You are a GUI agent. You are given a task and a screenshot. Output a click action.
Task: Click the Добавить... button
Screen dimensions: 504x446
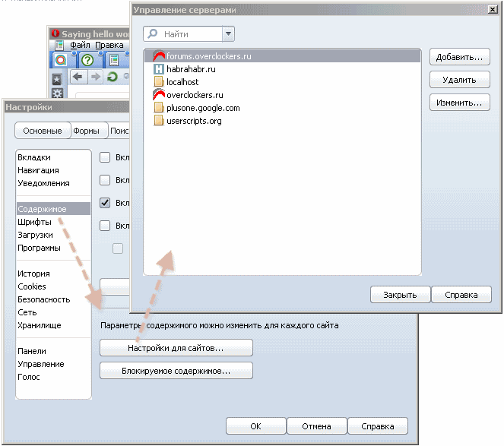point(460,57)
